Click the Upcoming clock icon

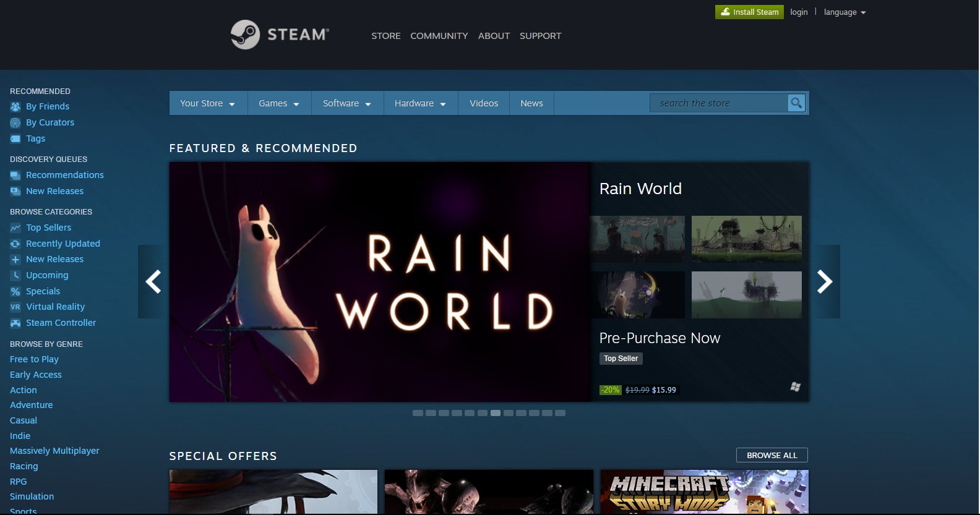pos(15,276)
